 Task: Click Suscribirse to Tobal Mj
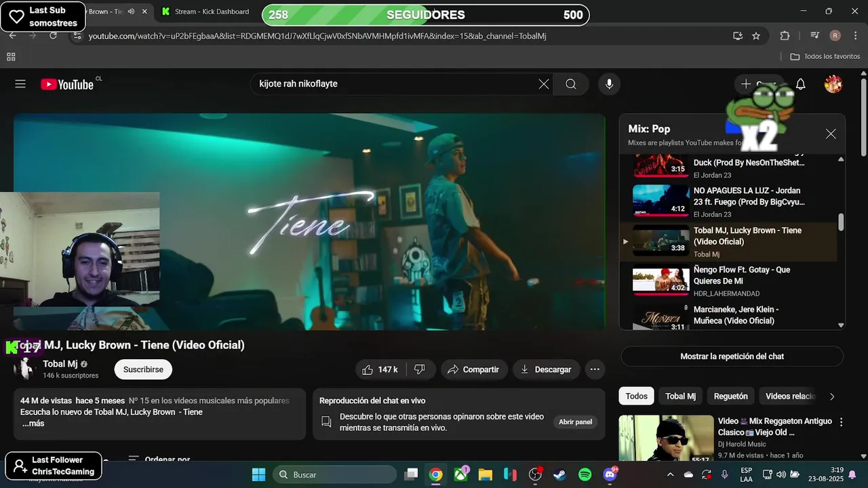(143, 369)
